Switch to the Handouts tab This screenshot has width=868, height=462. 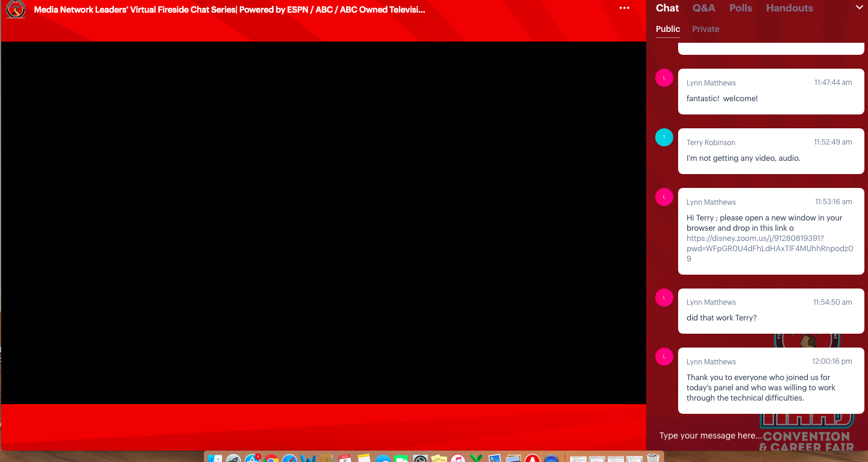pos(789,8)
